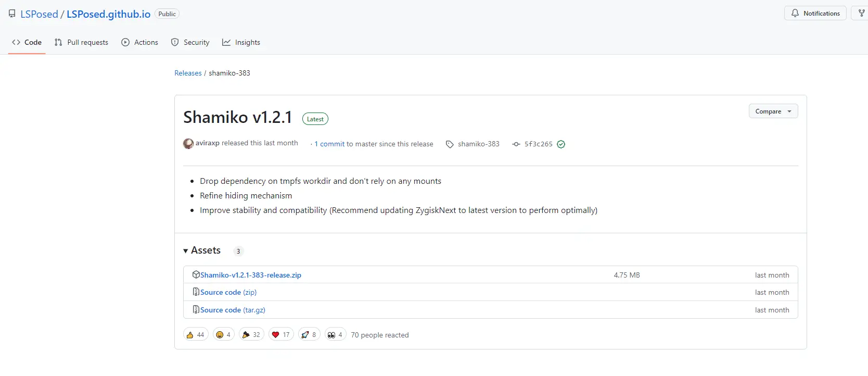Open the Compare dropdown

(x=773, y=111)
